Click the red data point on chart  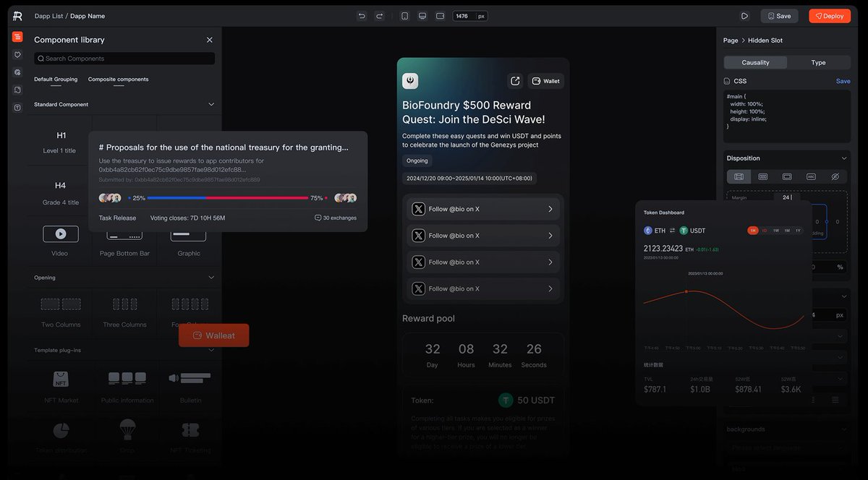(686, 291)
